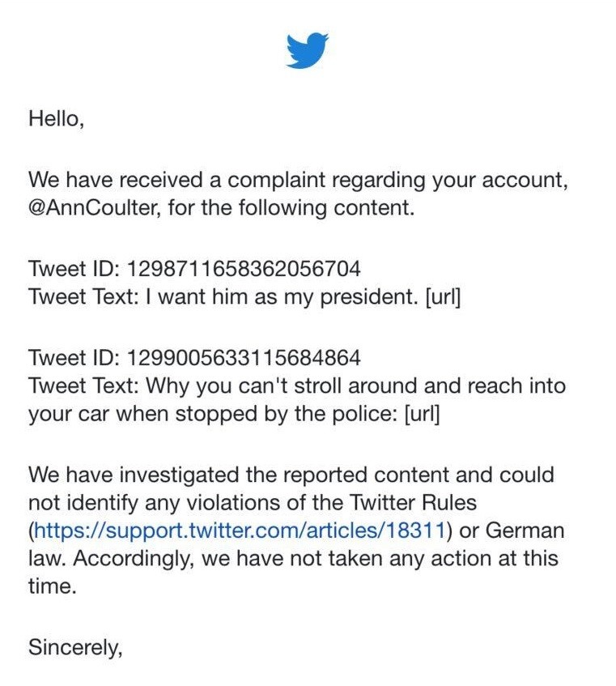Click the "Twitter Rules" phrase
The image size is (616, 686).
pos(414,503)
